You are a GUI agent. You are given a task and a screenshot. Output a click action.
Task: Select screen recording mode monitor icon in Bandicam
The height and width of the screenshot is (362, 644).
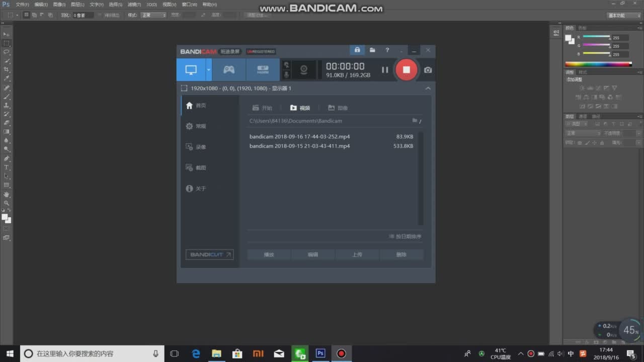[191, 70]
